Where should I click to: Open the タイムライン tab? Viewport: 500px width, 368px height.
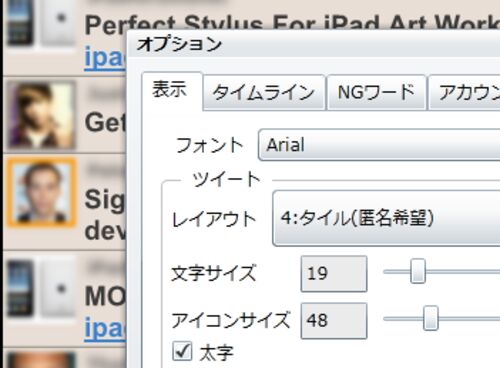pyautogui.click(x=264, y=92)
